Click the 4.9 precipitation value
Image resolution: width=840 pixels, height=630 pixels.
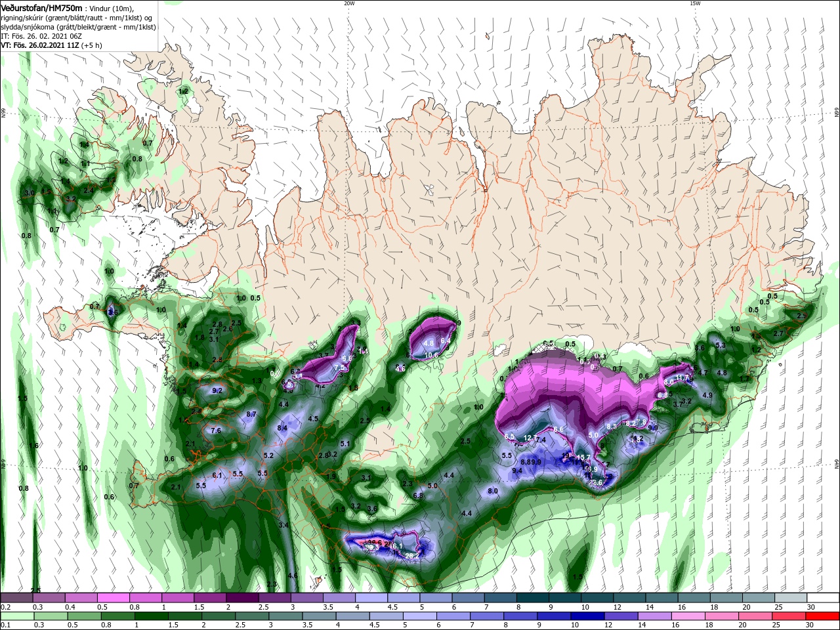coord(707,395)
